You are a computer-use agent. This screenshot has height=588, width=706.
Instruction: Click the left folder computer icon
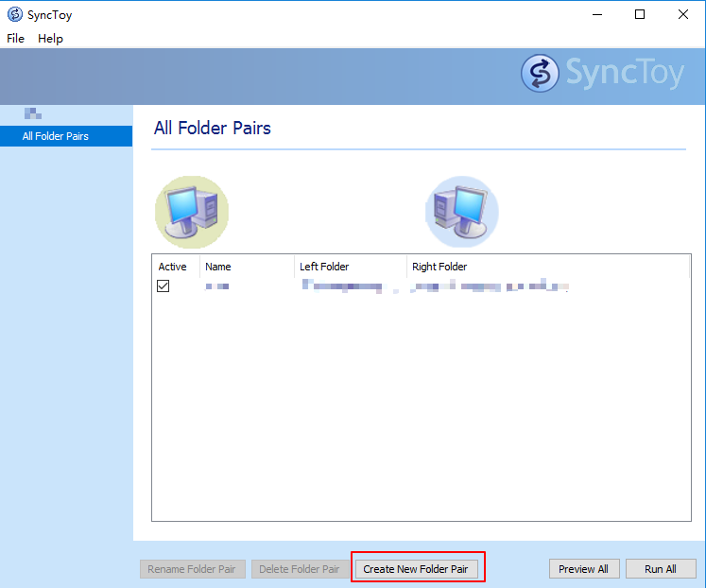(x=192, y=212)
